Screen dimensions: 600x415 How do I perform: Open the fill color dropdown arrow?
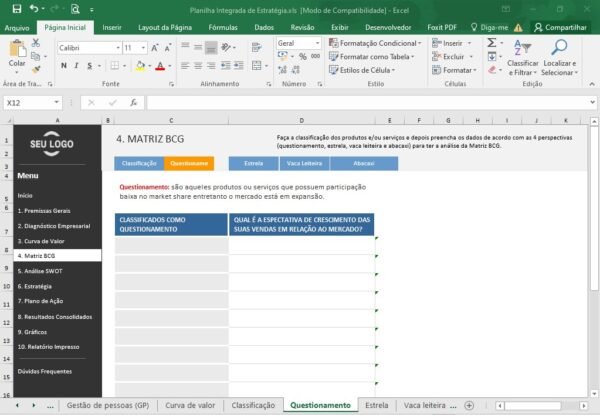tap(150, 66)
